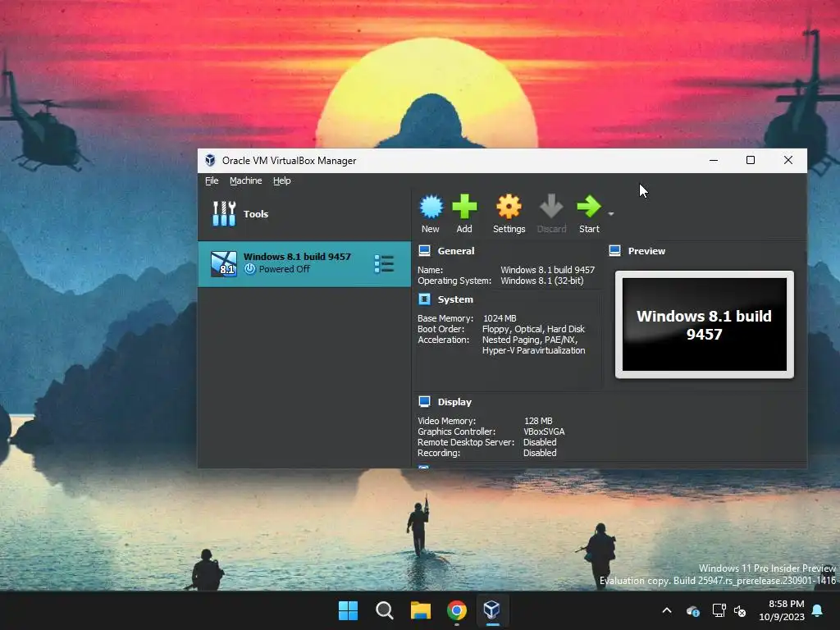
Task: Open VM Settings via the gear icon
Action: (x=509, y=207)
